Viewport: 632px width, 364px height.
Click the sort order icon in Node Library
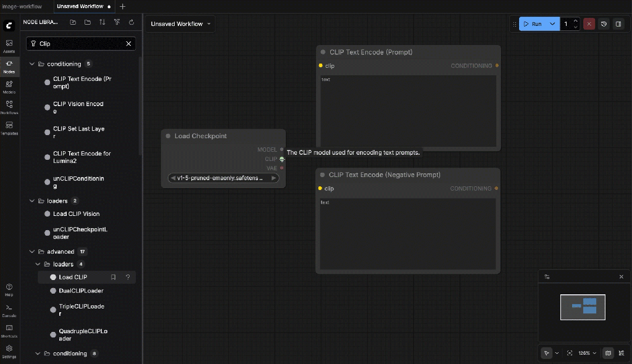(x=102, y=22)
